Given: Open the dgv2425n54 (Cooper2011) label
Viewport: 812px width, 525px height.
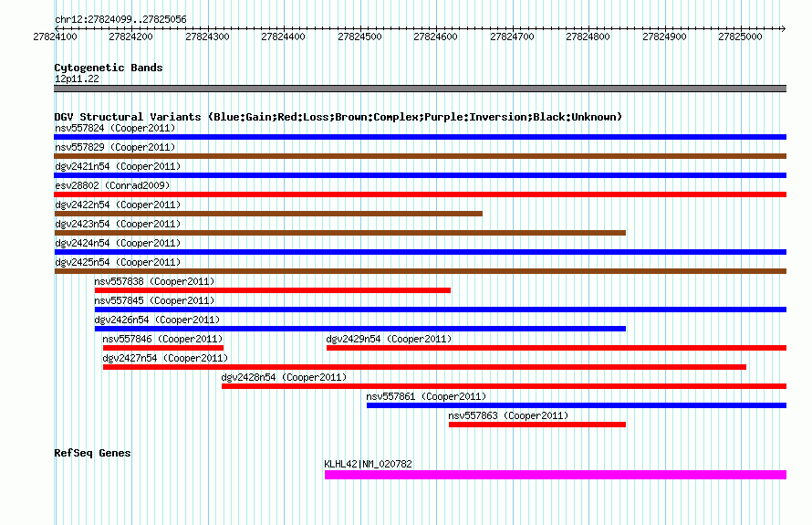Looking at the screenshot, I should [118, 262].
